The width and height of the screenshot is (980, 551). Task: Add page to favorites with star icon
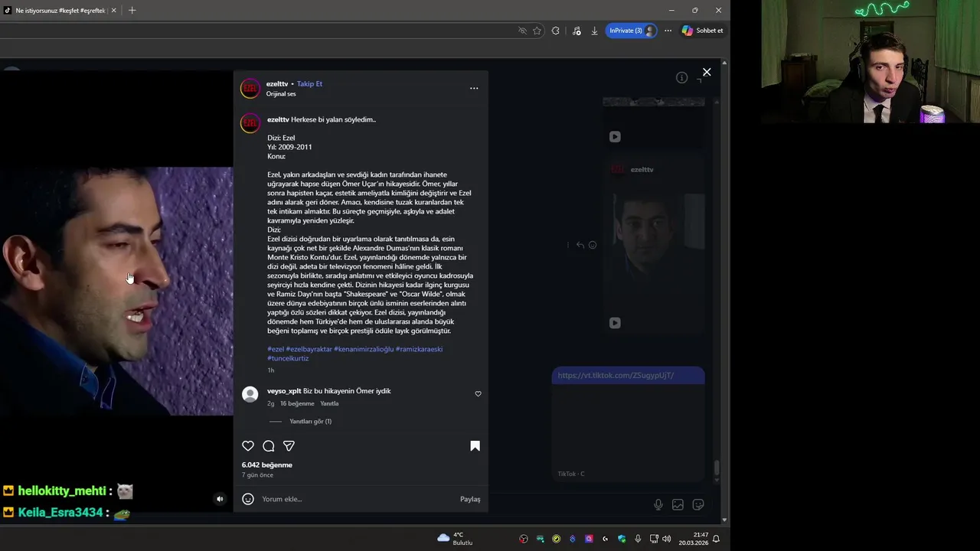coord(537,31)
